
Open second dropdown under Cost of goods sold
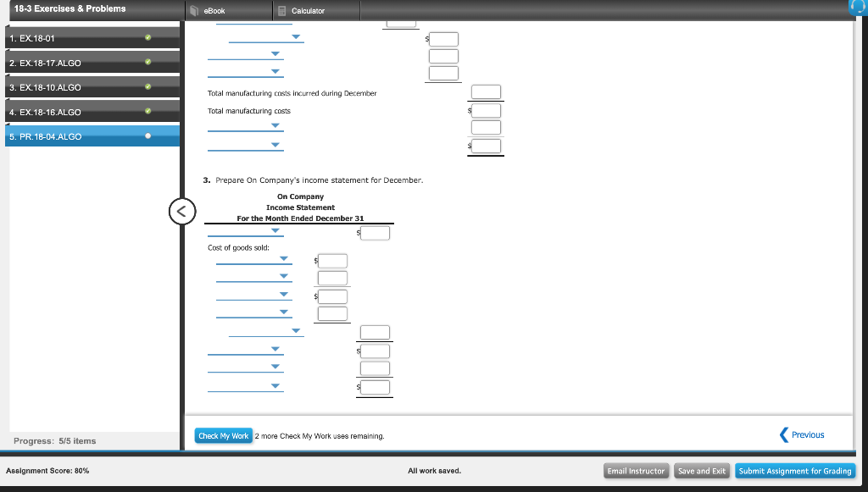(x=254, y=276)
